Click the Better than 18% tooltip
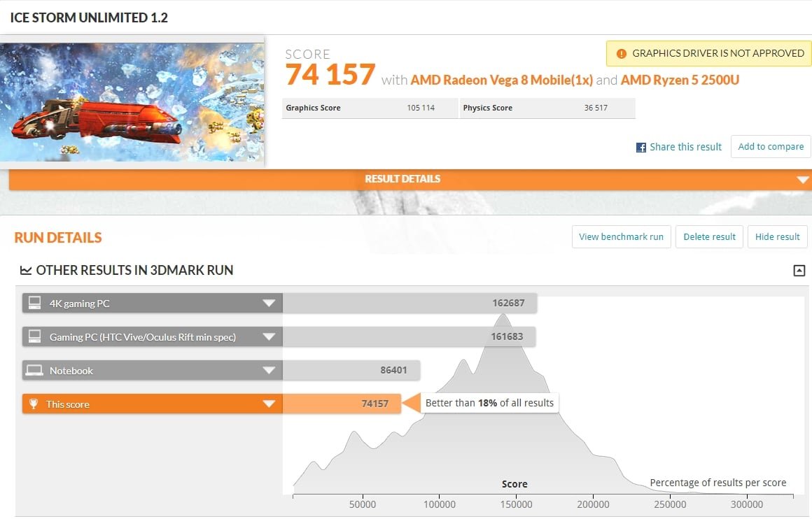The height and width of the screenshot is (519, 812). point(489,403)
